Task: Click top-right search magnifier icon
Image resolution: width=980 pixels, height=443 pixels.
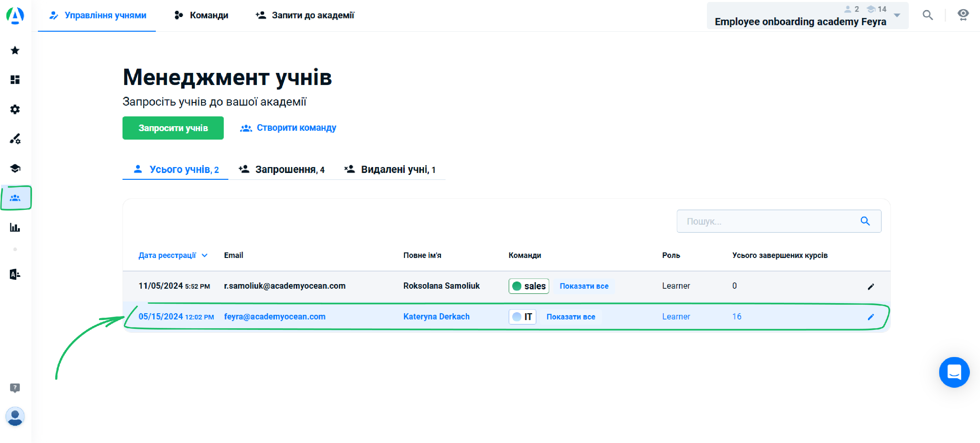Action: point(927,15)
